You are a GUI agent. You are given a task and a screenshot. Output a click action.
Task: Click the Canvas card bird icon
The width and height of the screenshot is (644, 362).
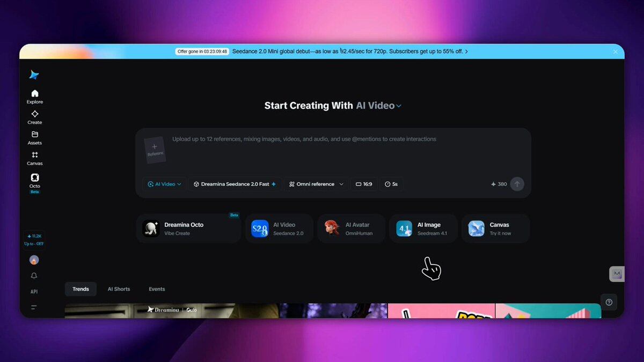tap(476, 228)
